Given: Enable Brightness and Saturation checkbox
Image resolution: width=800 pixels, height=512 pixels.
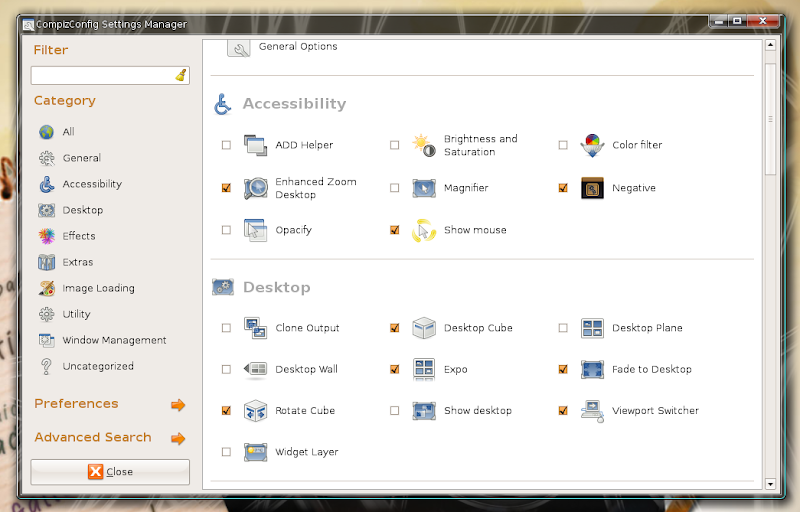Looking at the screenshot, I should [394, 145].
